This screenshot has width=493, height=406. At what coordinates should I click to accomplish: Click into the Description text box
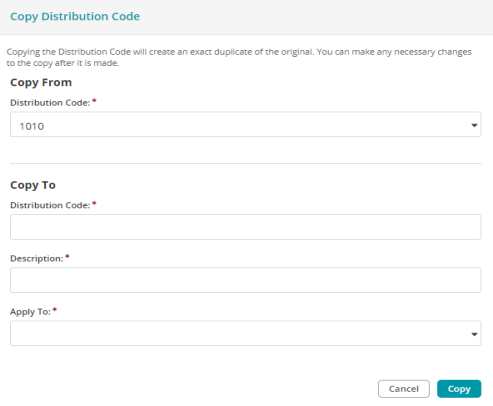[245, 280]
